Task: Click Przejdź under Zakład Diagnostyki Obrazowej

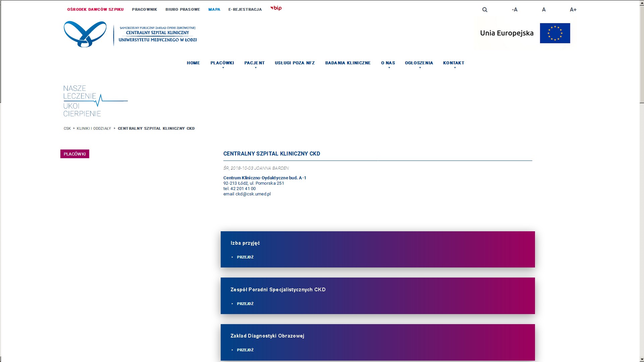Action: [245, 350]
